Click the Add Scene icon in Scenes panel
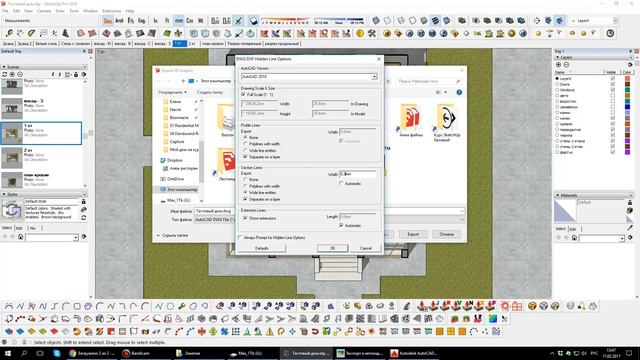640x360 pixels. pos(12,74)
